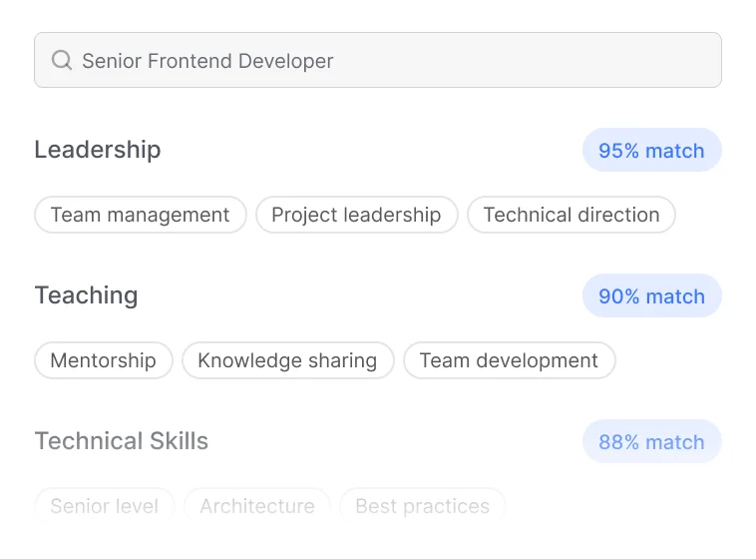Open the 95% match badge
Viewport: 756px width, 559px height.
(x=652, y=150)
